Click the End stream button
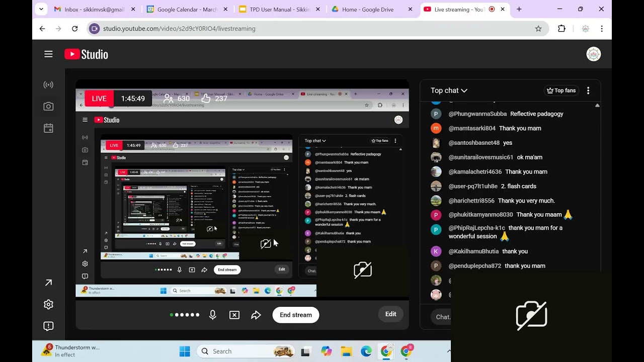This screenshot has height=362, width=644. click(x=296, y=315)
